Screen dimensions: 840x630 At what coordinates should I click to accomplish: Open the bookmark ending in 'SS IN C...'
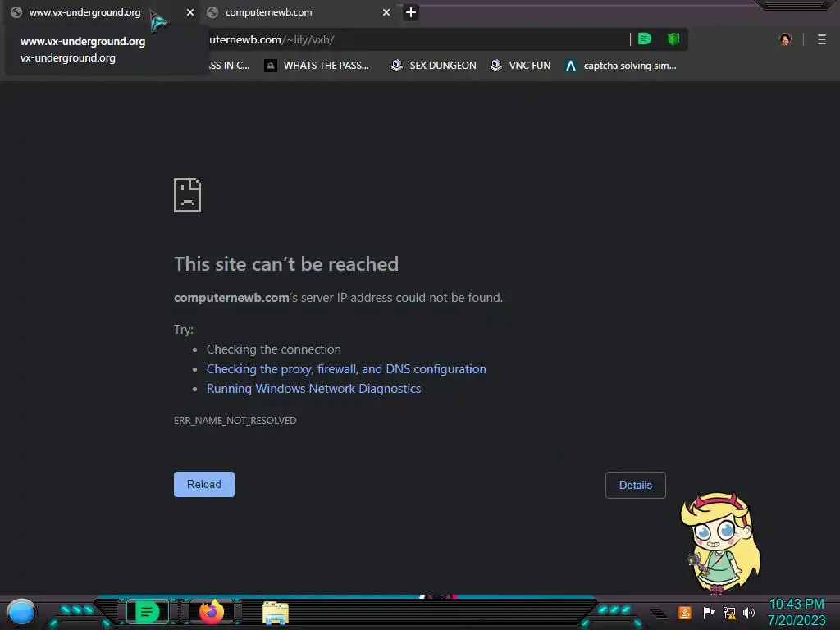click(x=230, y=66)
